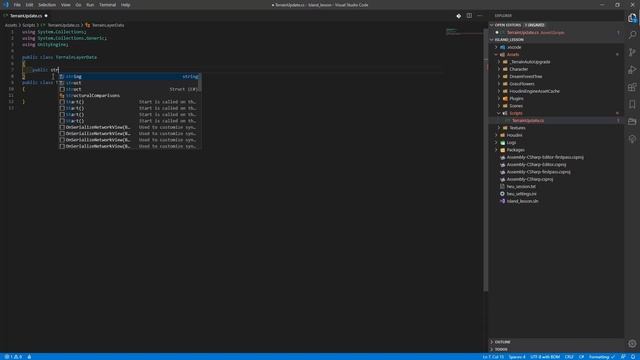Open the Run menu
The width and height of the screenshot is (640, 360).
[90, 5]
